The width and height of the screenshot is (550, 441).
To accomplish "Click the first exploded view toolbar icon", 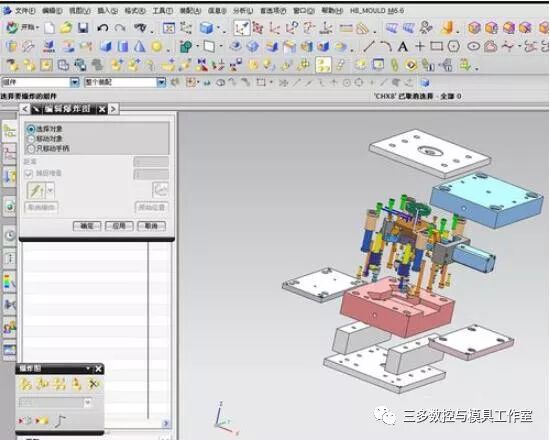I will (25, 385).
